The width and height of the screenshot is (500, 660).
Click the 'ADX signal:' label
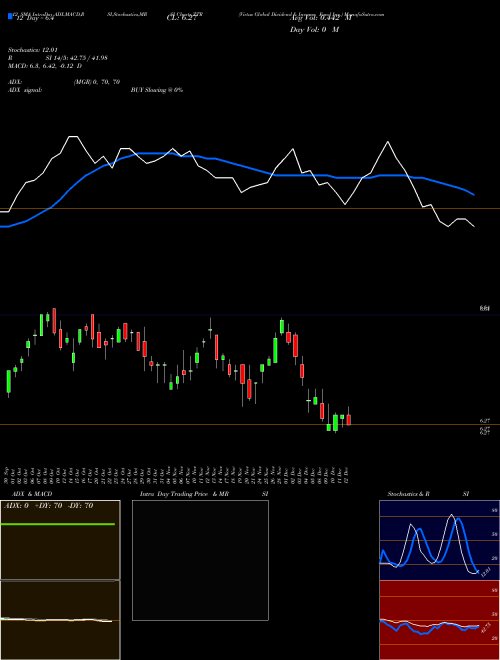(25, 90)
